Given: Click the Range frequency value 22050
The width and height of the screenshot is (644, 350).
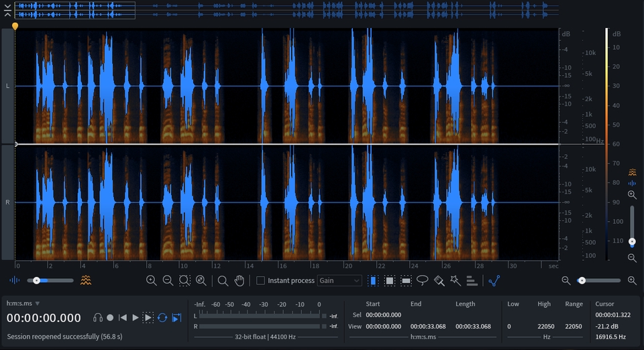Looking at the screenshot, I should tap(574, 327).
